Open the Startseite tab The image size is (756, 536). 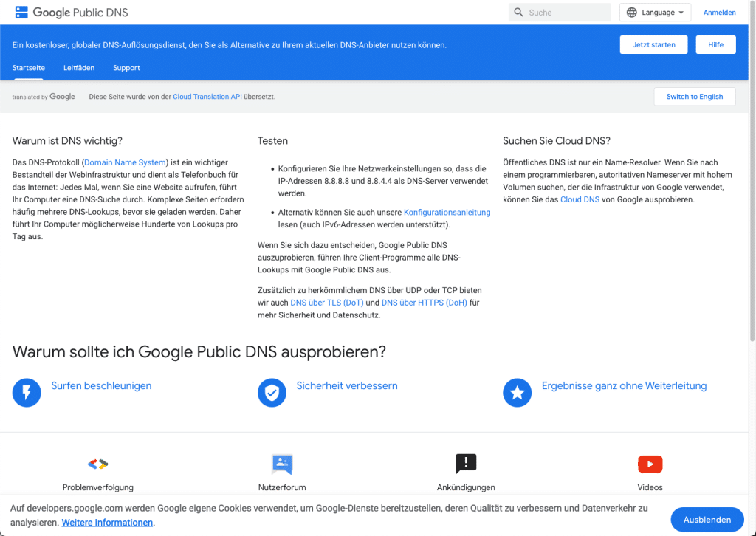click(28, 68)
